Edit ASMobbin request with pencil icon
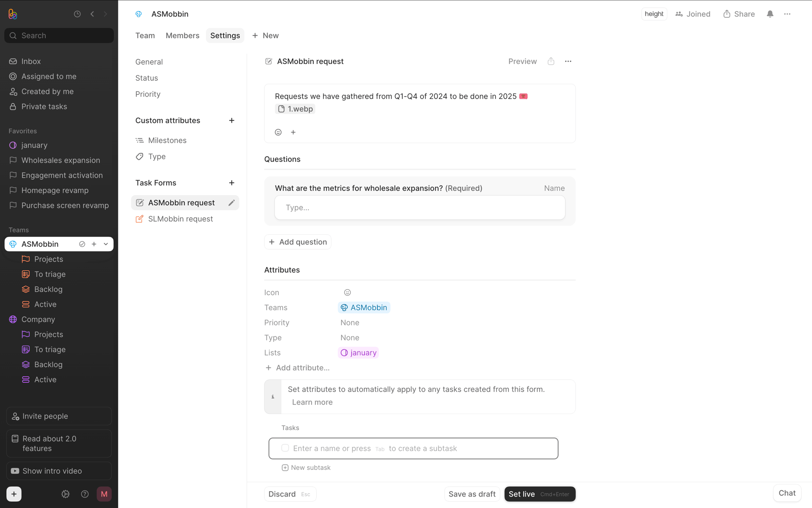812x508 pixels. point(231,203)
